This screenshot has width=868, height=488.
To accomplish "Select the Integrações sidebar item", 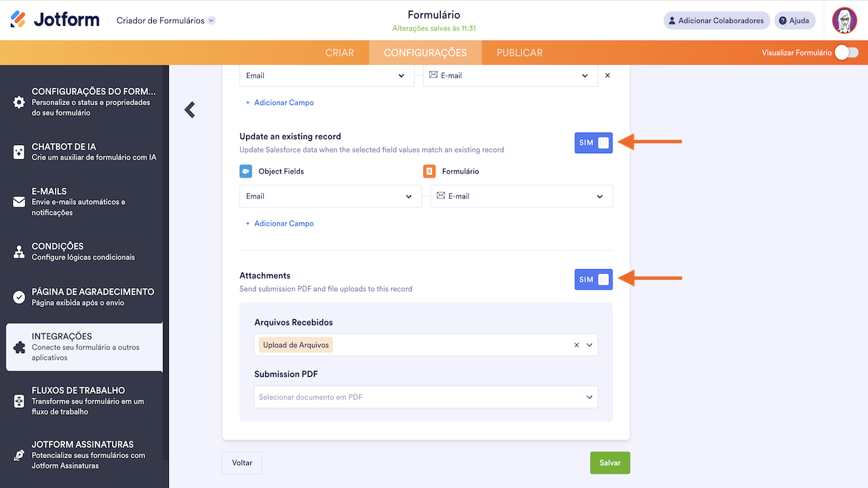I will pos(84,346).
